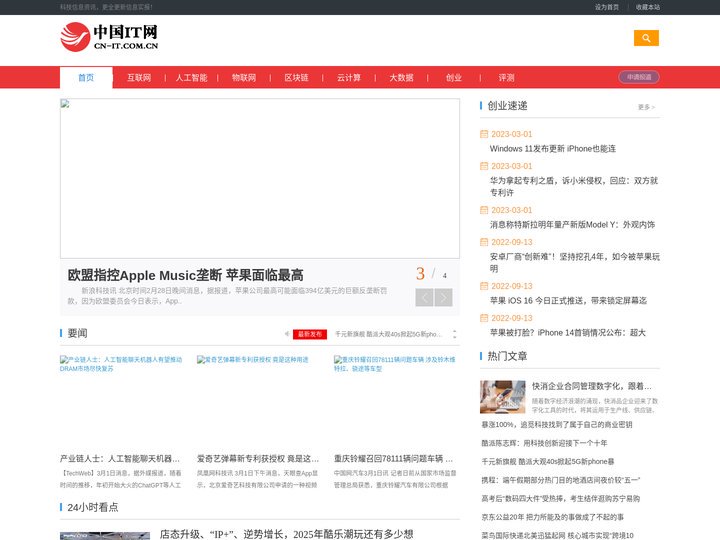
Task: Click the orange search icon button
Action: 646,38
